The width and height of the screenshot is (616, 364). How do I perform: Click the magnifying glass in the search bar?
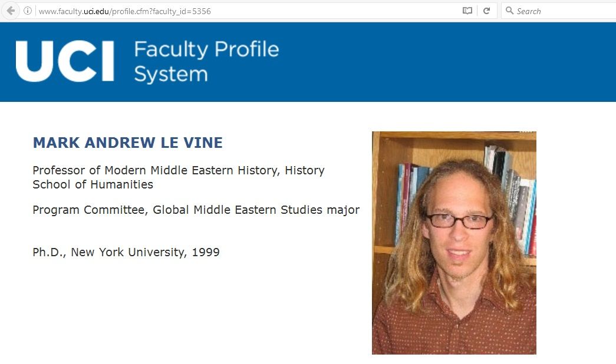[x=509, y=10]
